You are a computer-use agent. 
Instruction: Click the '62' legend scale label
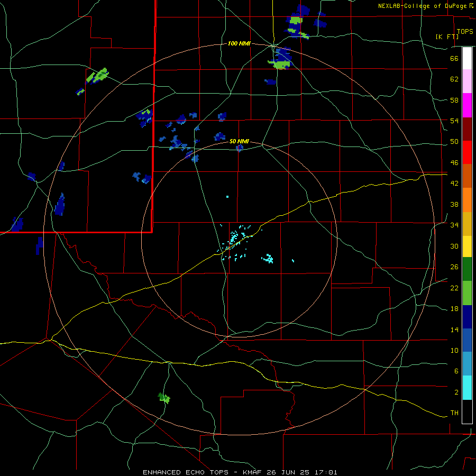click(x=454, y=79)
